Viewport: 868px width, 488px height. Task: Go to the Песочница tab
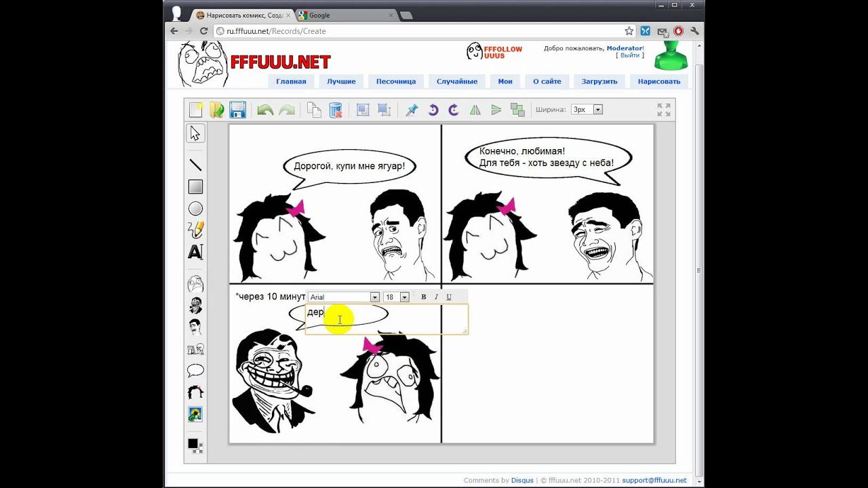(396, 81)
